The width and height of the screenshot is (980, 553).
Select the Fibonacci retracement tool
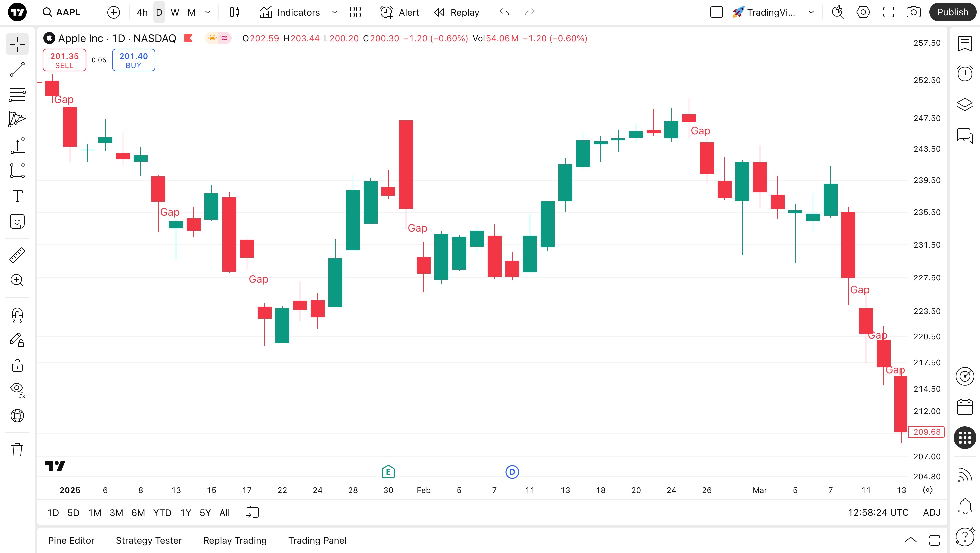[17, 94]
